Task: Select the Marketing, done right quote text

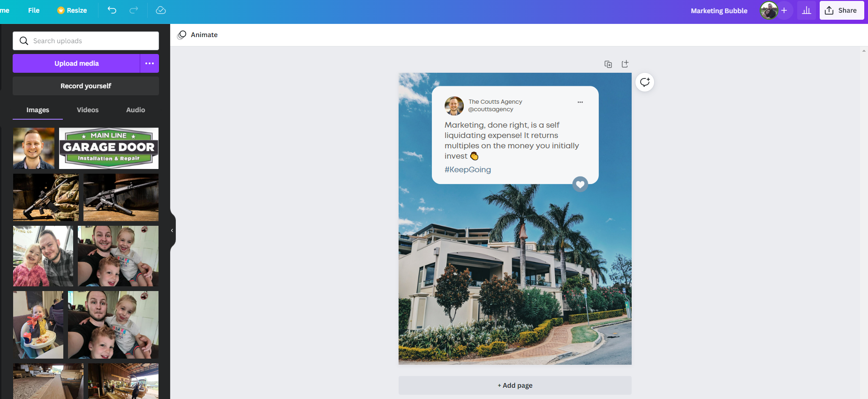Action: pyautogui.click(x=512, y=140)
